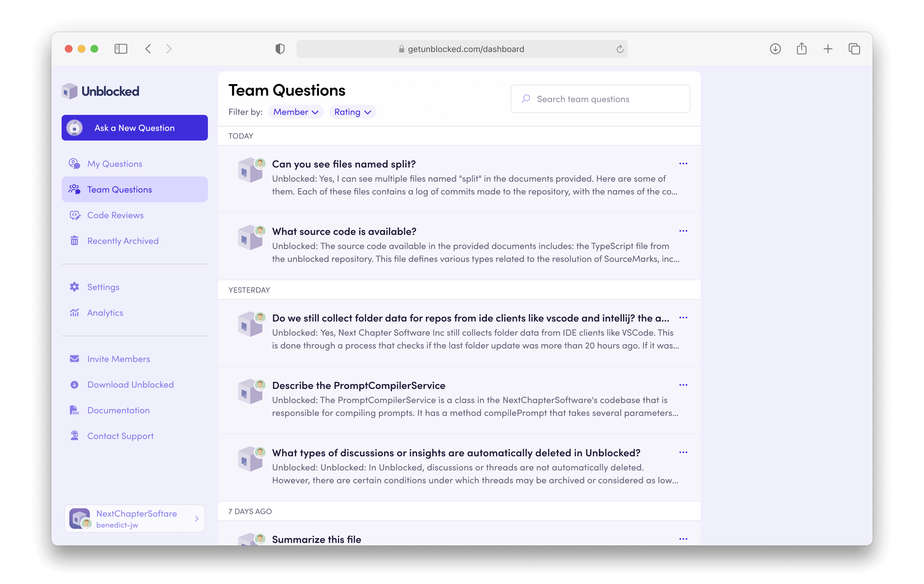Go to My Questions

114,164
